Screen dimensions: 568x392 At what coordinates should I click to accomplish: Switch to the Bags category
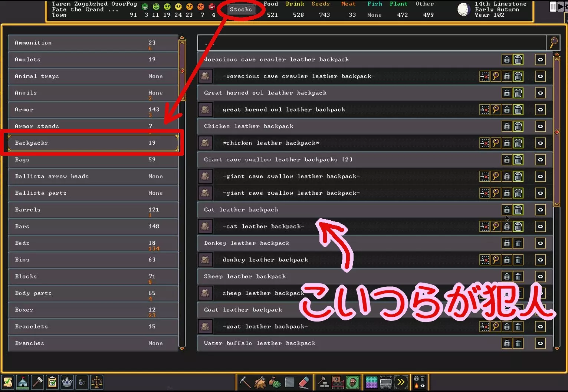click(x=93, y=160)
